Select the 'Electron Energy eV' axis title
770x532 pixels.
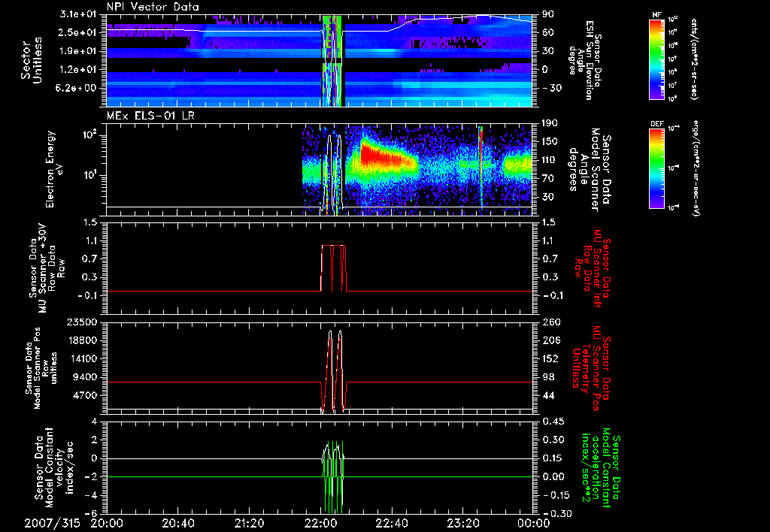56,169
